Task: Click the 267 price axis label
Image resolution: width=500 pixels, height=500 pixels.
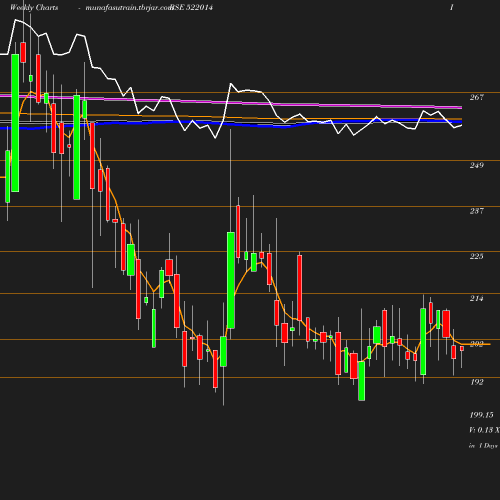Action: (x=477, y=97)
